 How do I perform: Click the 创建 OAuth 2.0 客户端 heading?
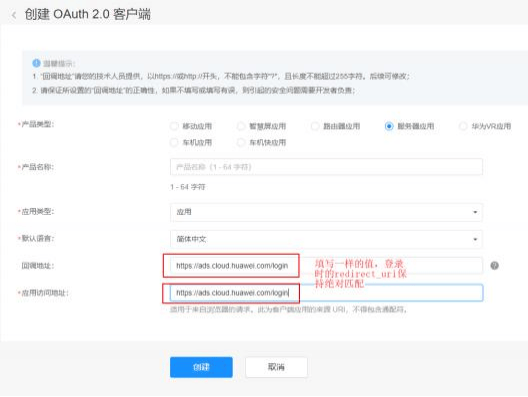[x=88, y=14]
